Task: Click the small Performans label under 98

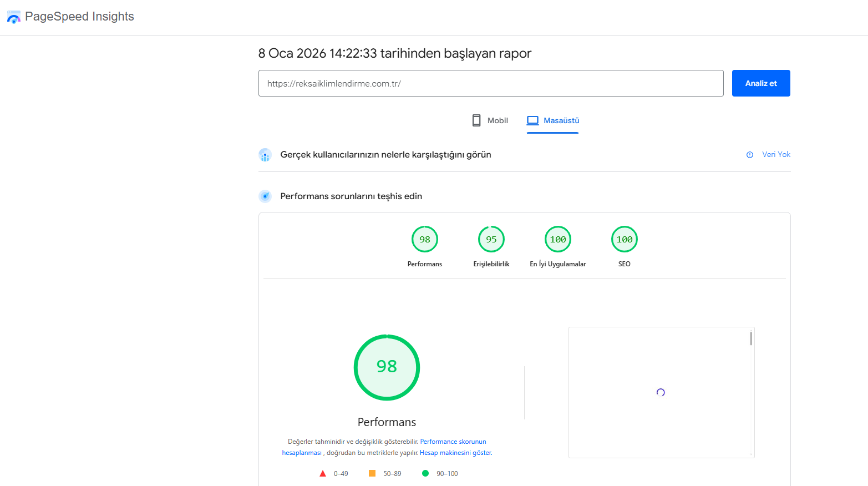Action: tap(425, 264)
